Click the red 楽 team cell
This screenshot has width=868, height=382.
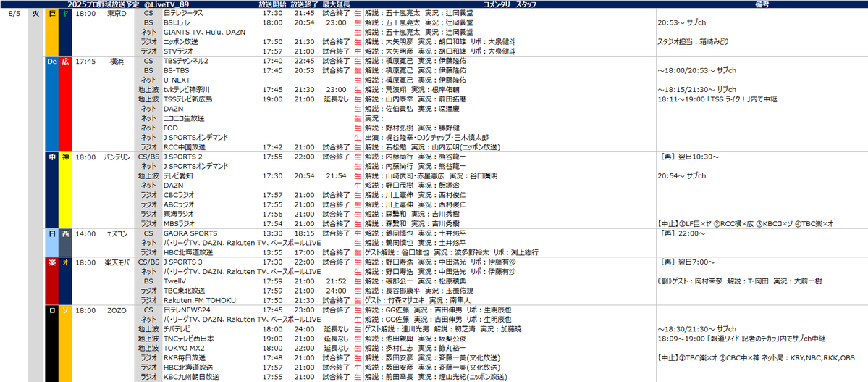click(51, 281)
